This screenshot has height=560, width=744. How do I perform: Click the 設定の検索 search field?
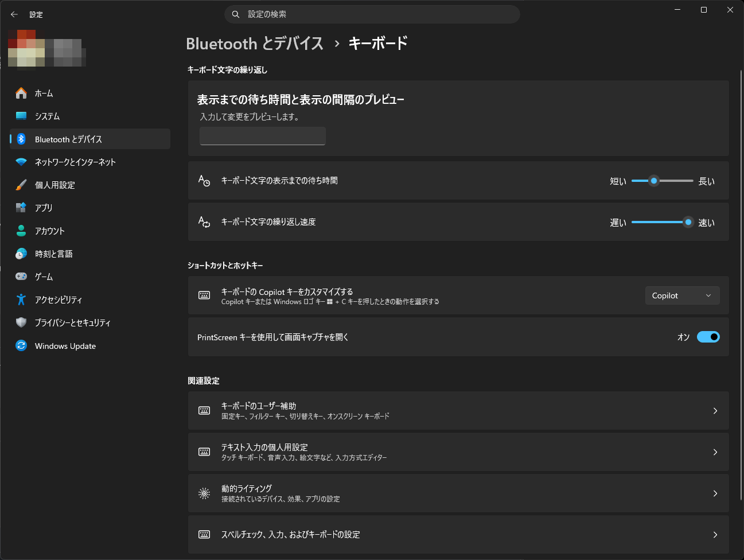click(372, 14)
